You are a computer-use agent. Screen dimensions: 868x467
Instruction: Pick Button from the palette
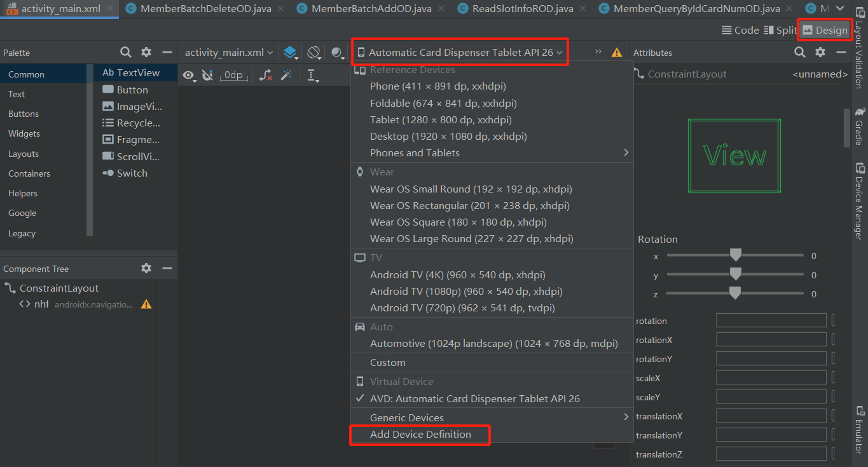coord(135,90)
